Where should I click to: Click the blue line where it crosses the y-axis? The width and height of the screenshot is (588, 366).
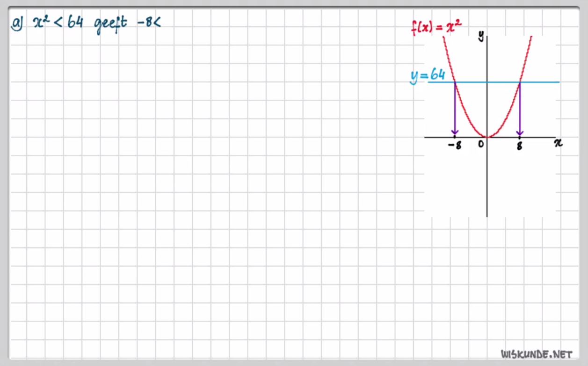pos(487,82)
